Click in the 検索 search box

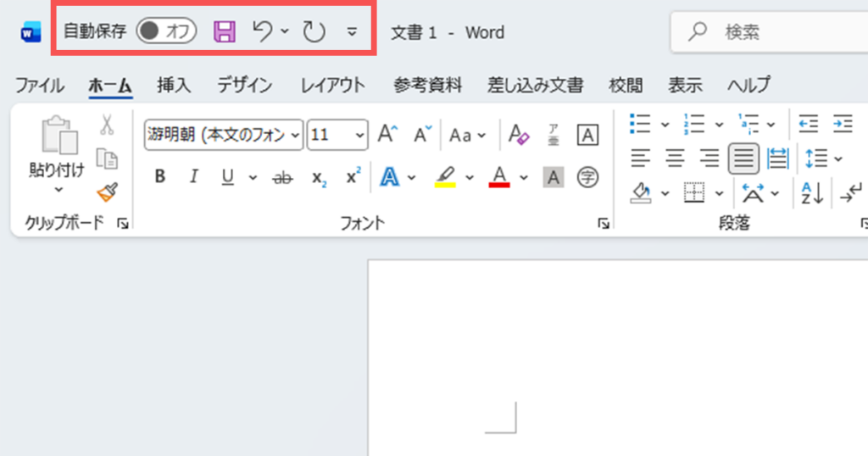[770, 32]
